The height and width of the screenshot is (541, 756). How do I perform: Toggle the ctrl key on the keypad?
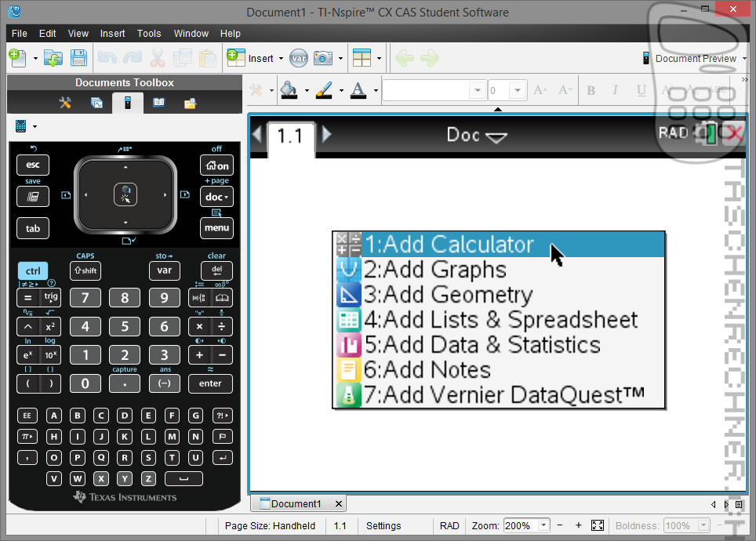point(32,271)
